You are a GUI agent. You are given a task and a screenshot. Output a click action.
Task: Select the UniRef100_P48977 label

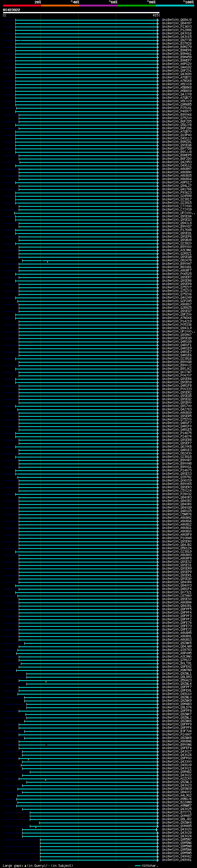pyautogui.click(x=176, y=111)
